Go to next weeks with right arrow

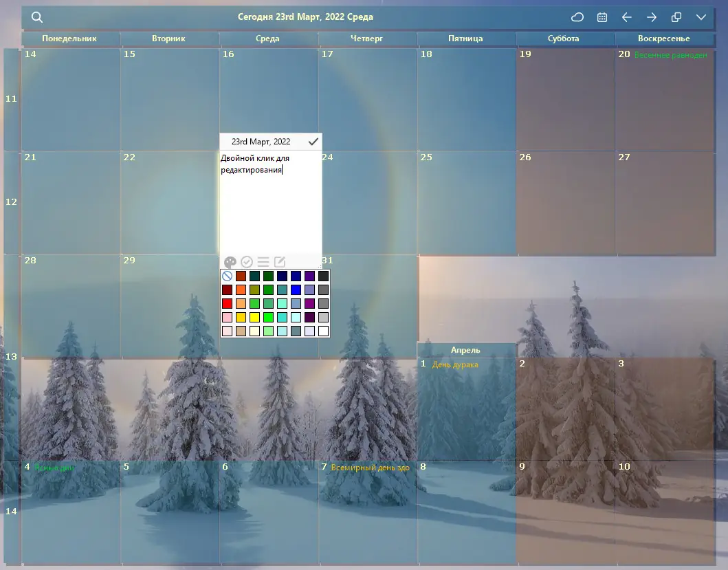click(x=652, y=17)
